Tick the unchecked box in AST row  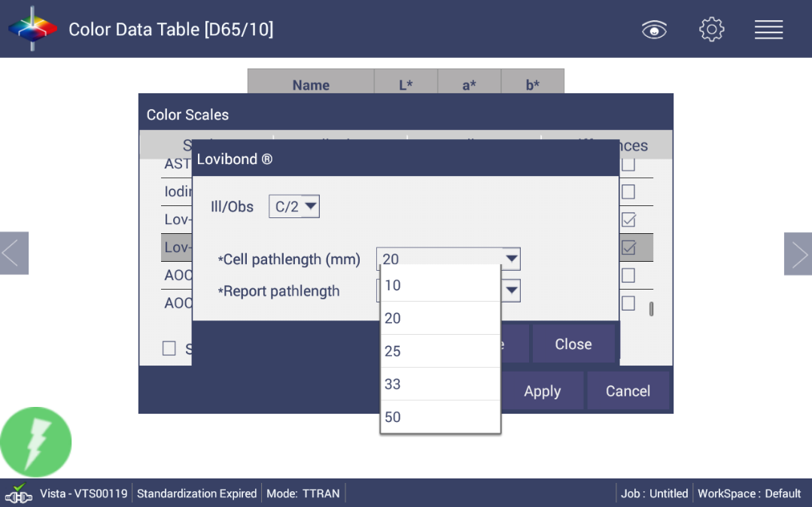[628, 164]
